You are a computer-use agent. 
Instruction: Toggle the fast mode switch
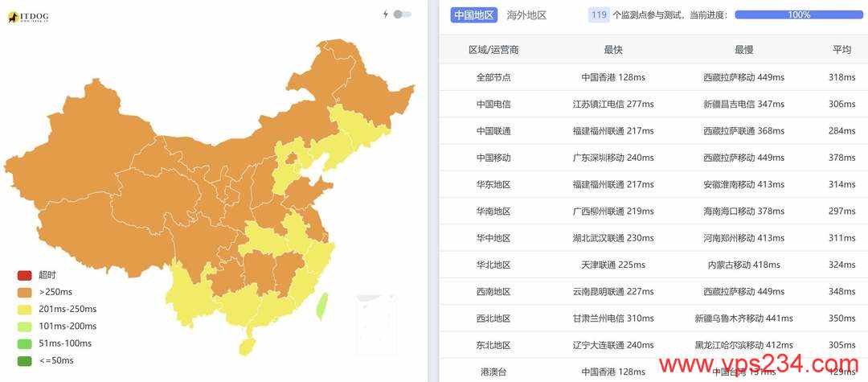click(x=403, y=14)
